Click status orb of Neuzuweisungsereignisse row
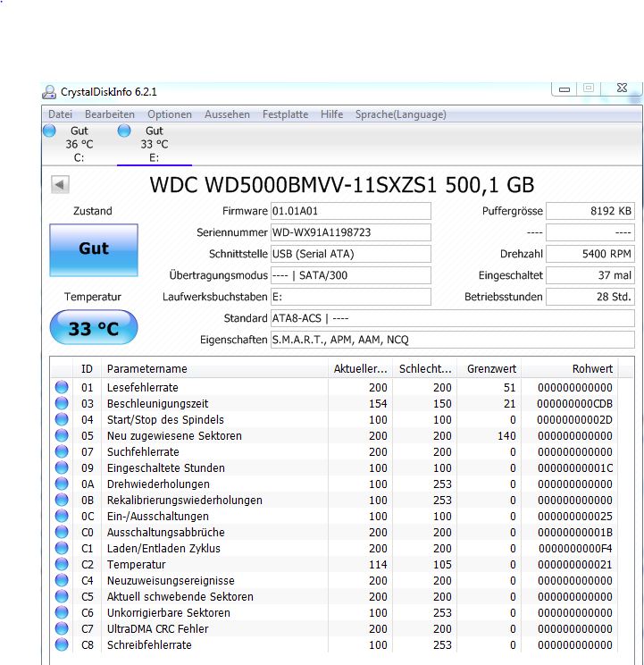Viewport: 644px width, 665px height. (62, 580)
